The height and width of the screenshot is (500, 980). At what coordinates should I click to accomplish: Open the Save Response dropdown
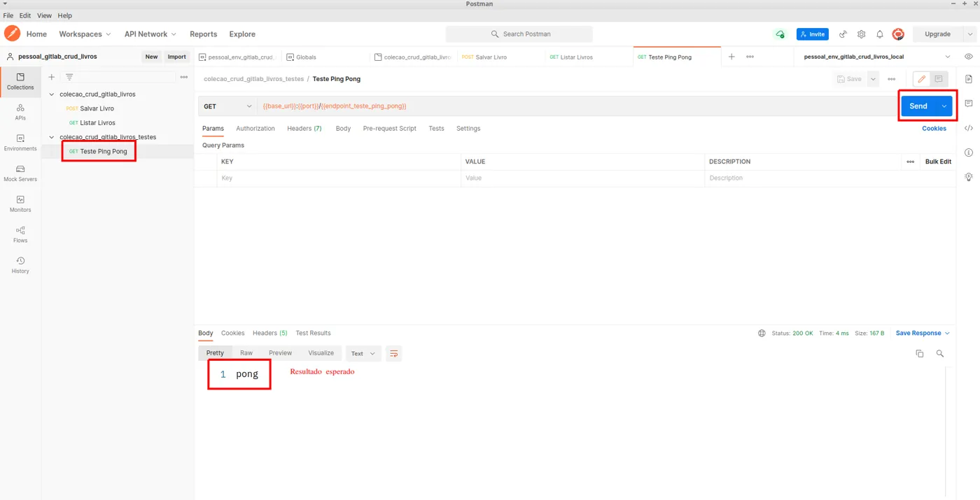(923, 334)
